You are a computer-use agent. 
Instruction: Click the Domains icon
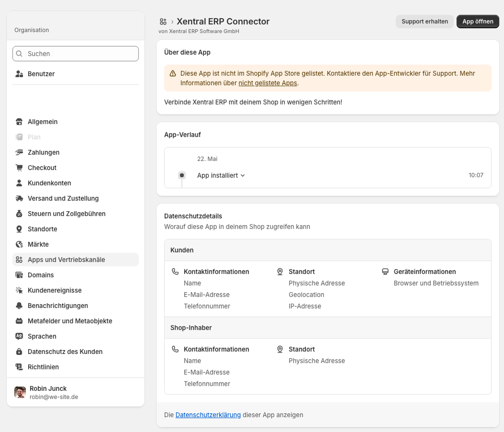[x=19, y=275]
